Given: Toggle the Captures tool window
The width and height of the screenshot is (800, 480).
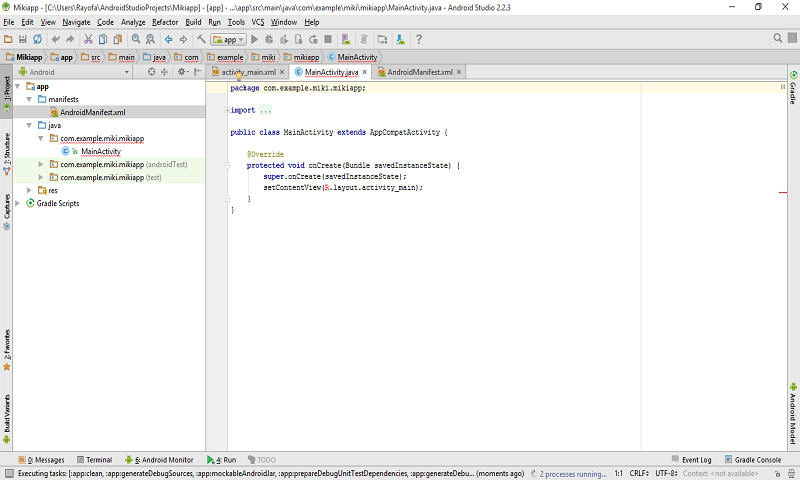Looking at the screenshot, I should click(x=7, y=212).
